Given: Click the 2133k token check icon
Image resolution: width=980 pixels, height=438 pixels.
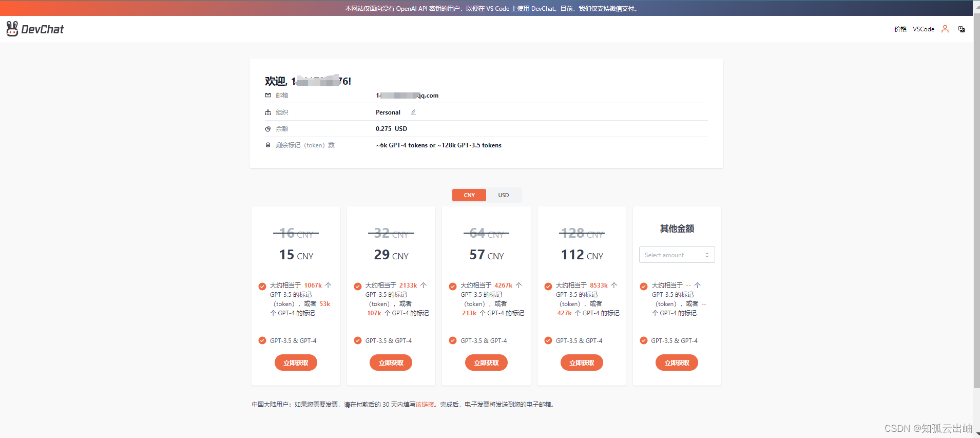Looking at the screenshot, I should [x=358, y=286].
